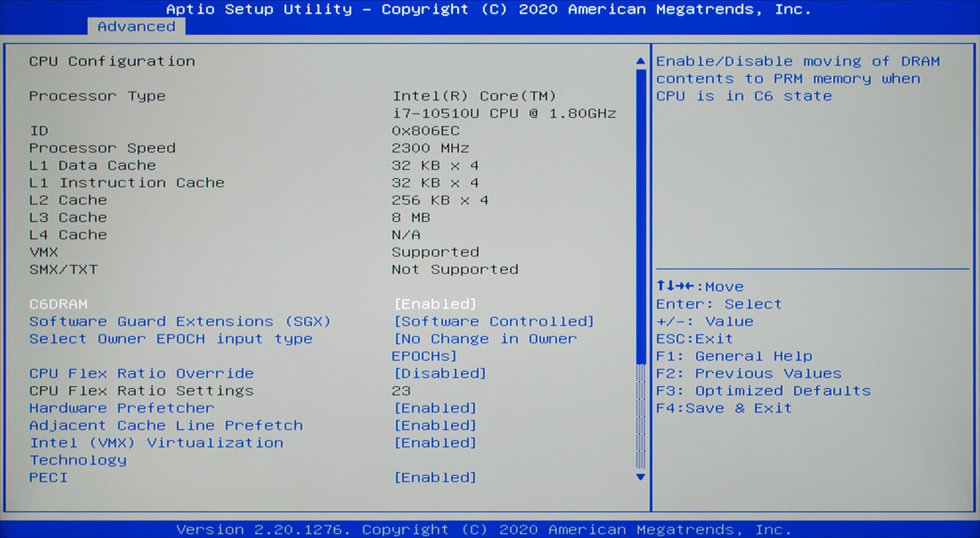Click the scroll up arrow icon
This screenshot has width=980, height=538.
coord(641,61)
